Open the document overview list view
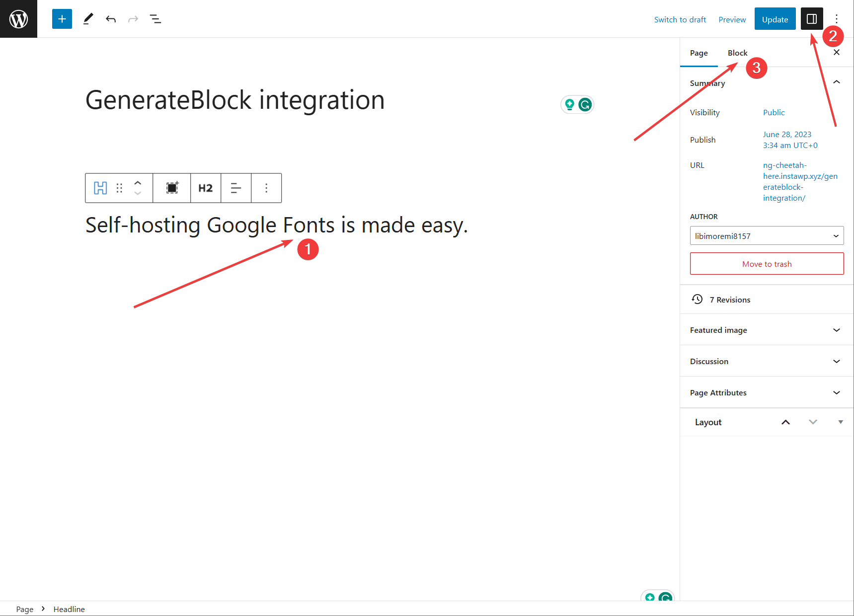854x616 pixels. pyautogui.click(x=155, y=19)
